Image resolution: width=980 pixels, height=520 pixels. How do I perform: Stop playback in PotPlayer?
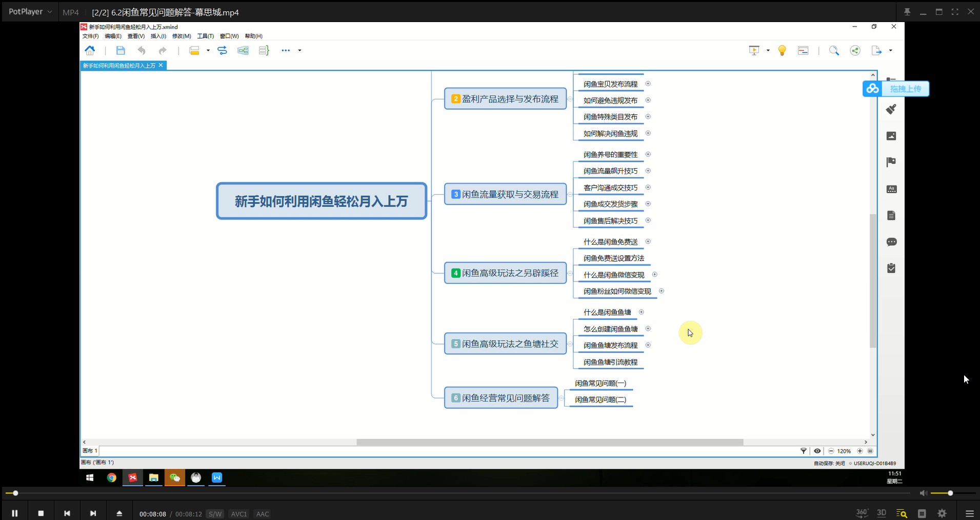(x=41, y=513)
